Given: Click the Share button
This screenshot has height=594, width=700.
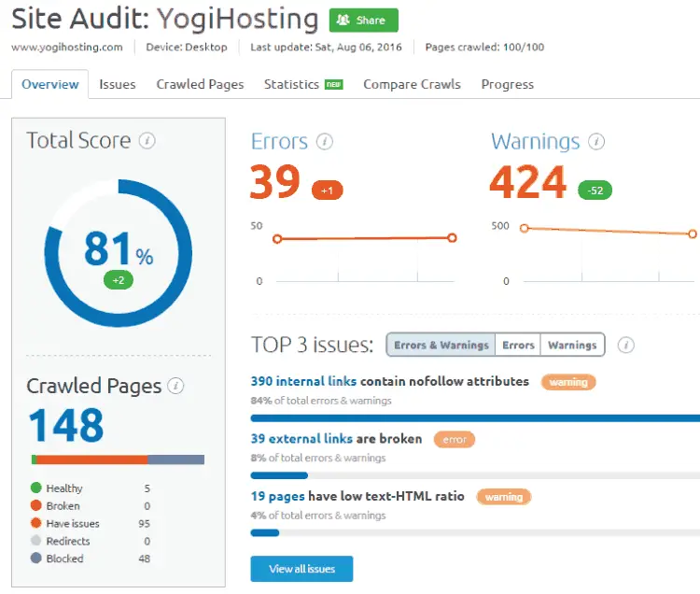Looking at the screenshot, I should [363, 21].
